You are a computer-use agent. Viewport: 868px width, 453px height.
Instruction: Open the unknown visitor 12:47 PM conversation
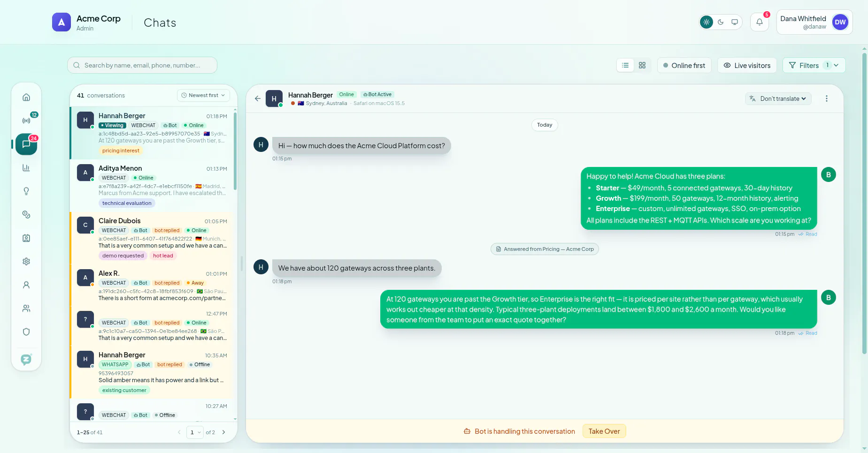coord(152,326)
